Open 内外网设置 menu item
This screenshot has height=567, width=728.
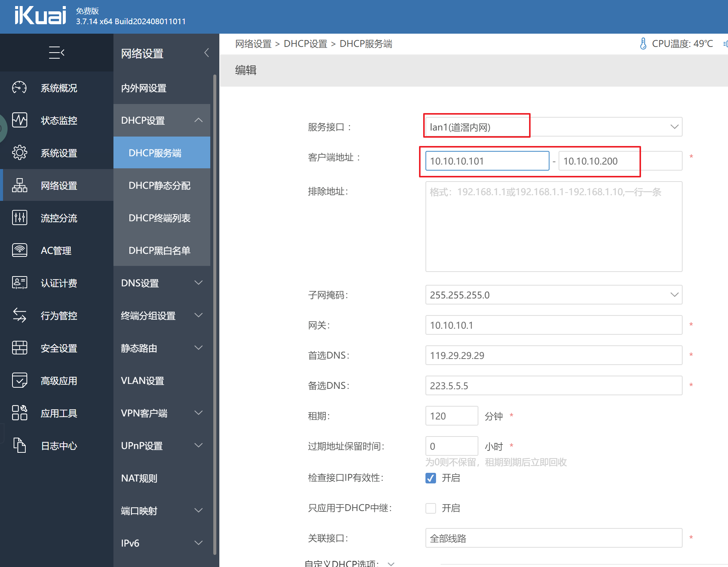tap(162, 88)
